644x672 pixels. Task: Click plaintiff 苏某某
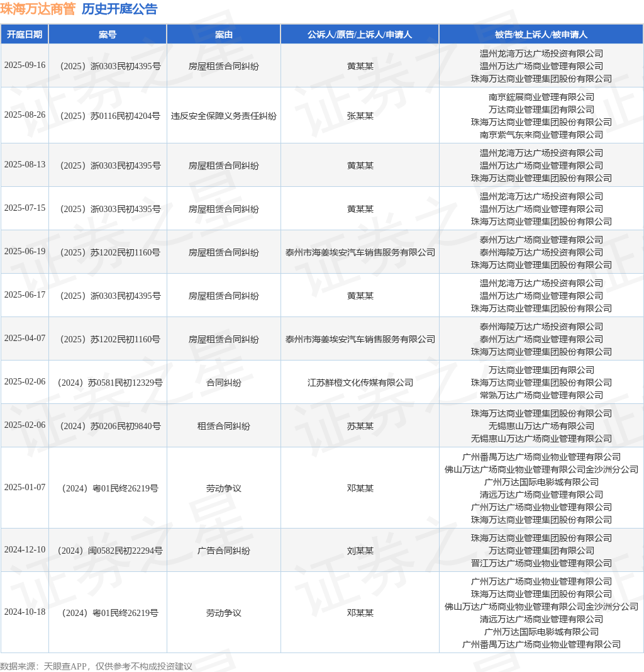(x=360, y=426)
